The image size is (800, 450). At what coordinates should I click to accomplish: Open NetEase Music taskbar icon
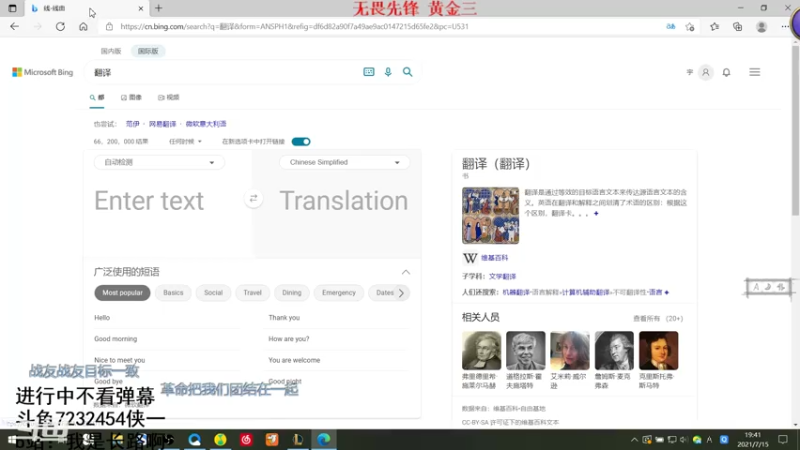click(x=246, y=439)
